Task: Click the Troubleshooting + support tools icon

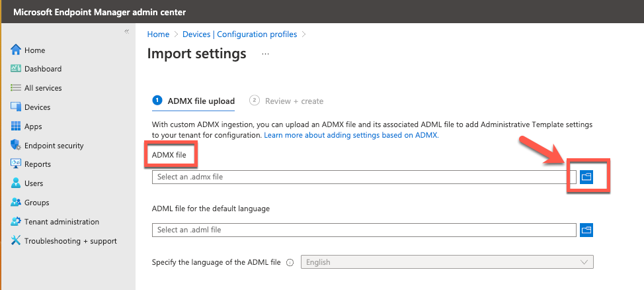Action: 16,240
